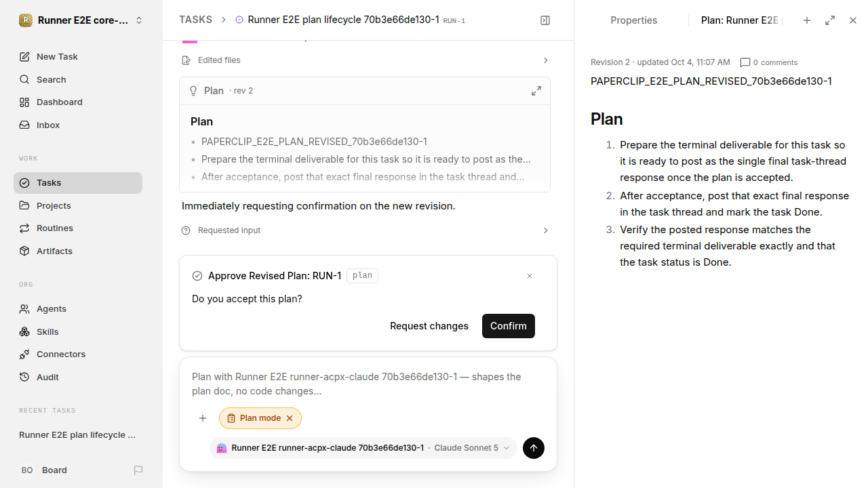Dismiss the Approve Revised Plan card
The height and width of the screenshot is (488, 868).
click(530, 276)
